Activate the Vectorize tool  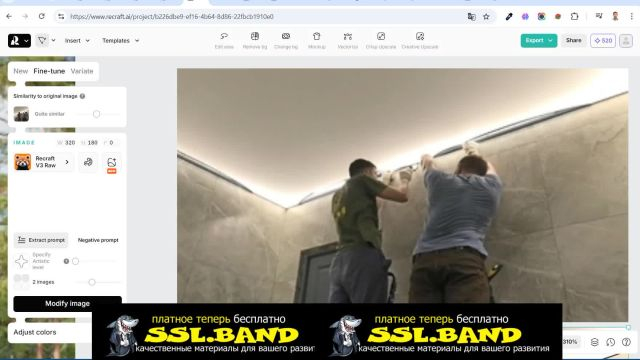348,40
